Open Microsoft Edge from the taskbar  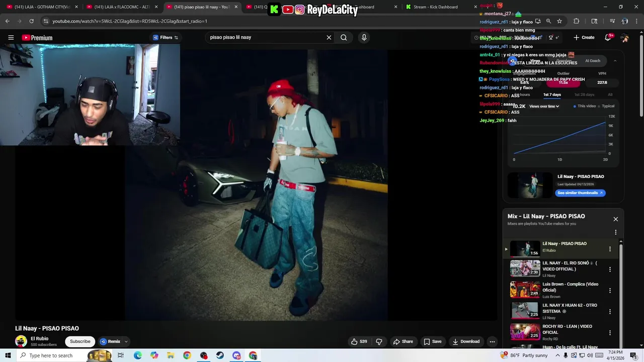pyautogui.click(x=137, y=355)
